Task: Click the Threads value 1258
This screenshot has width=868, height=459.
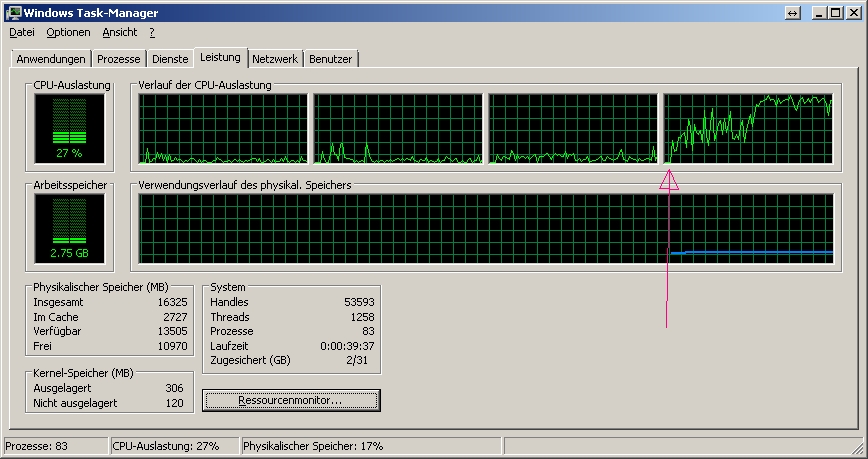Action: click(363, 317)
